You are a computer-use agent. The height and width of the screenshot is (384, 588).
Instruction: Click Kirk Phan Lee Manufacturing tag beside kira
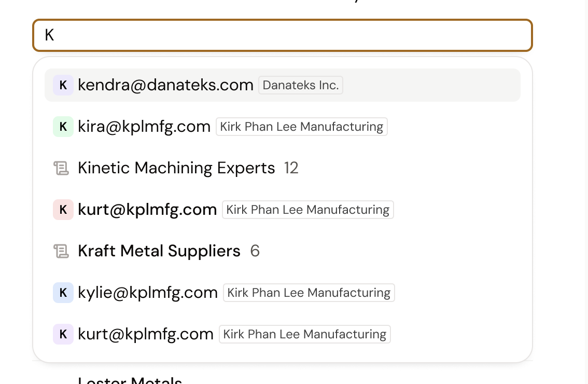[x=301, y=127]
